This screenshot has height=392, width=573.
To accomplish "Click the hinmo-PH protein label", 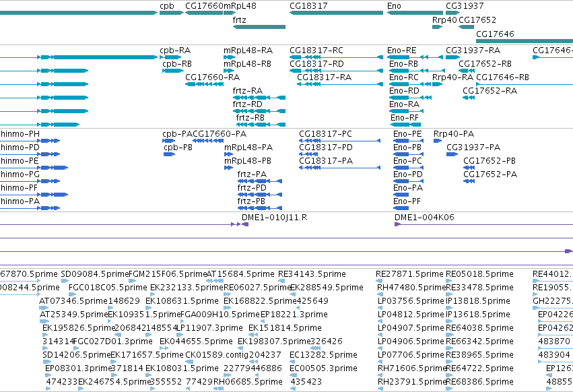I will tap(20, 134).
